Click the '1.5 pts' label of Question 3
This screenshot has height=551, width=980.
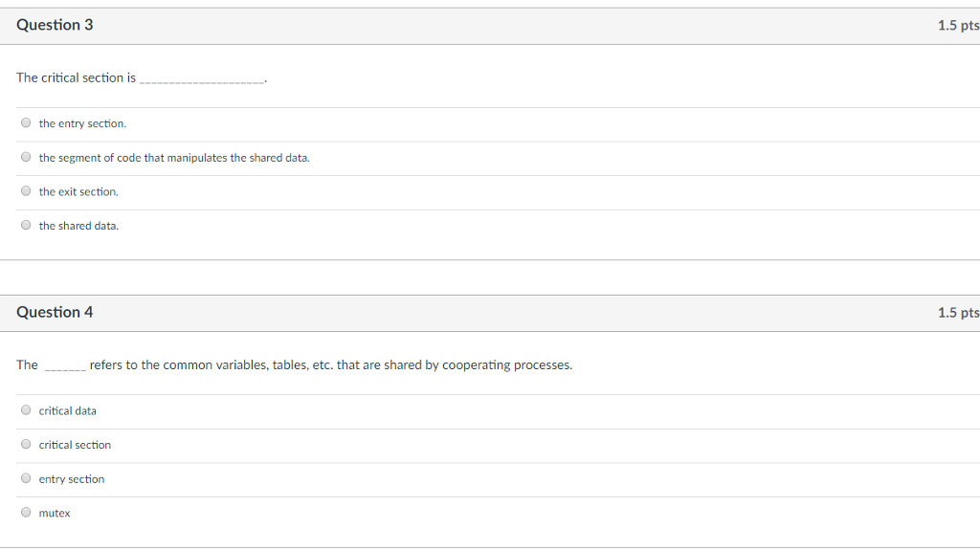[x=958, y=26]
